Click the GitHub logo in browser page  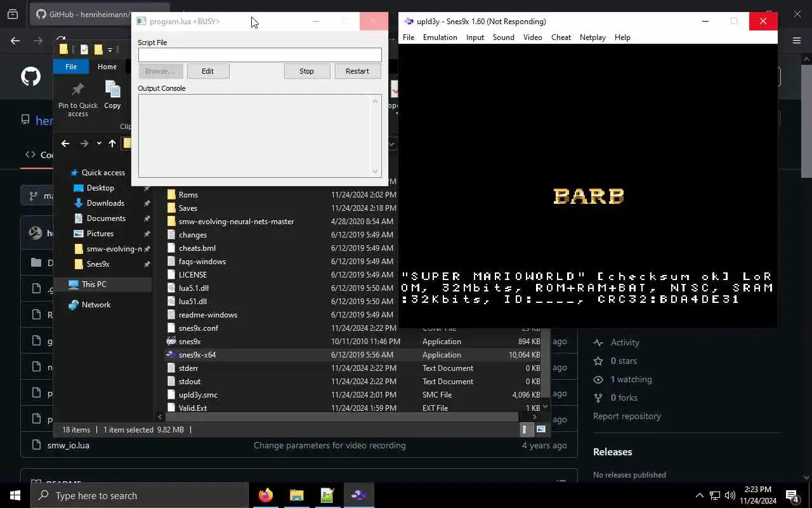tap(30, 77)
